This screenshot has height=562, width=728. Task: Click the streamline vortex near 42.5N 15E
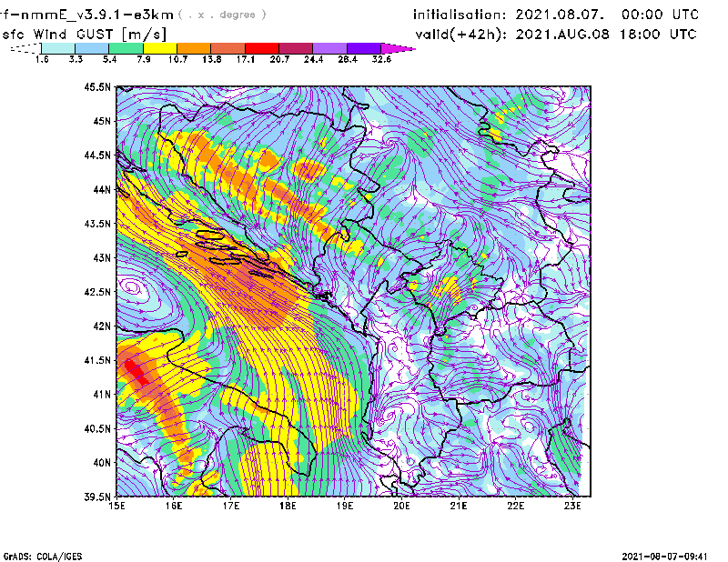[x=132, y=287]
